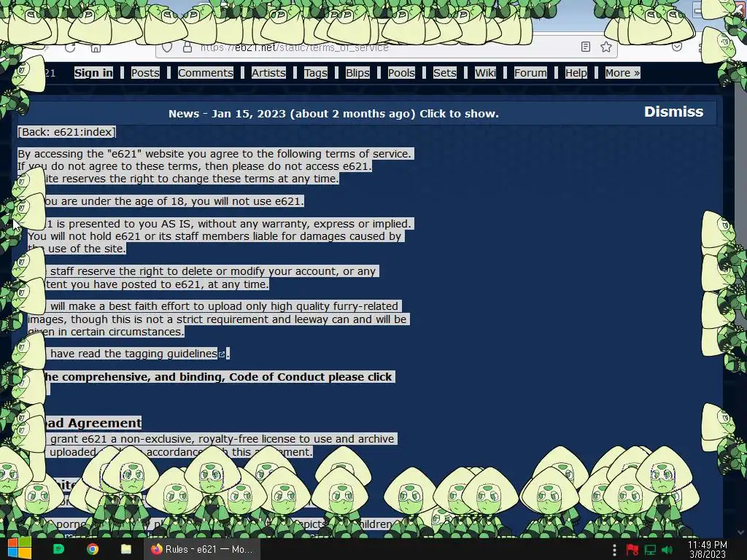Screen dimensions: 747x560
Task: Bookmark this page with the star icon
Action: coord(606,47)
